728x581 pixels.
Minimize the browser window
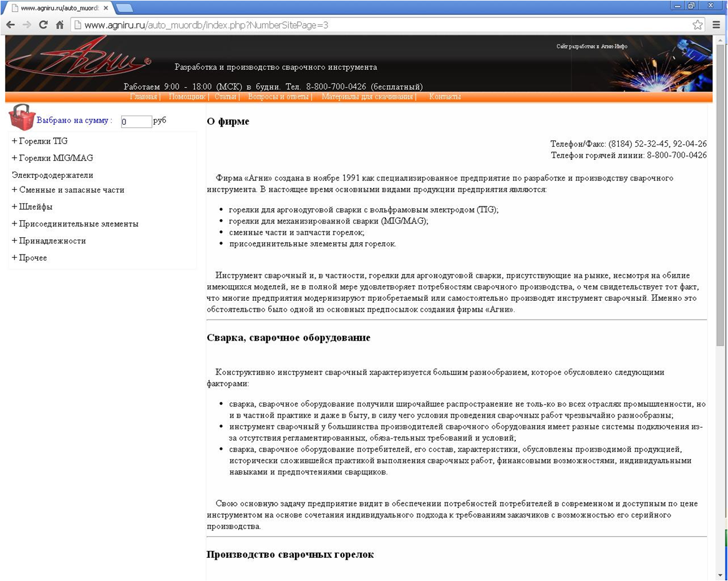click(679, 6)
